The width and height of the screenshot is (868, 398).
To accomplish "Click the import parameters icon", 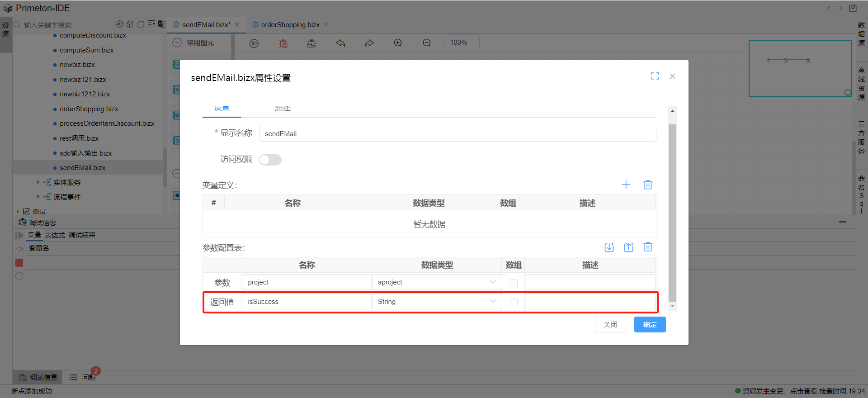I will [609, 247].
